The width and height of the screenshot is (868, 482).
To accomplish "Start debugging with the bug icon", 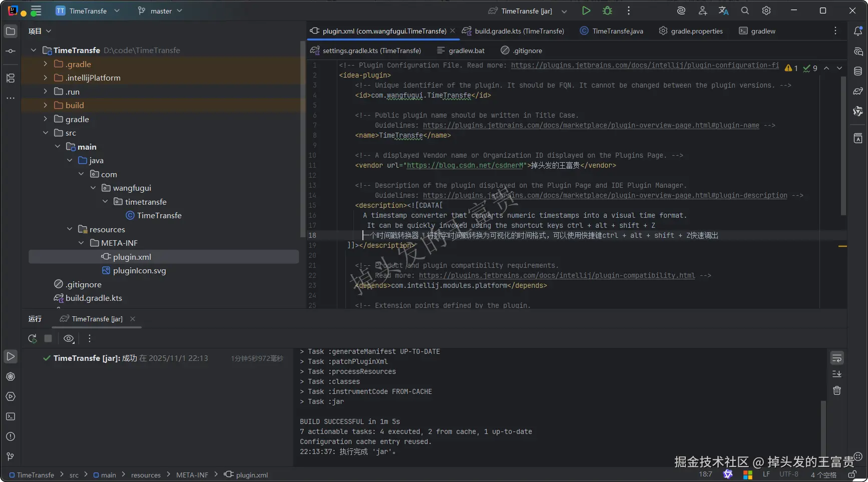I will click(607, 11).
